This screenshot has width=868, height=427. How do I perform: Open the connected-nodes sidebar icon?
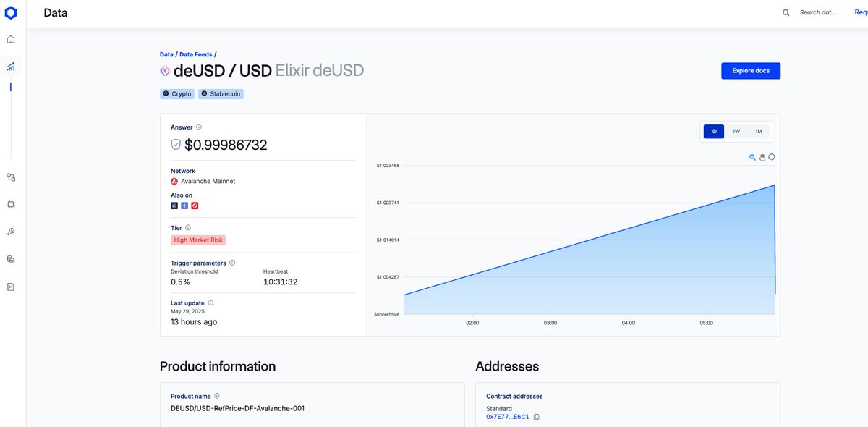pyautogui.click(x=11, y=177)
